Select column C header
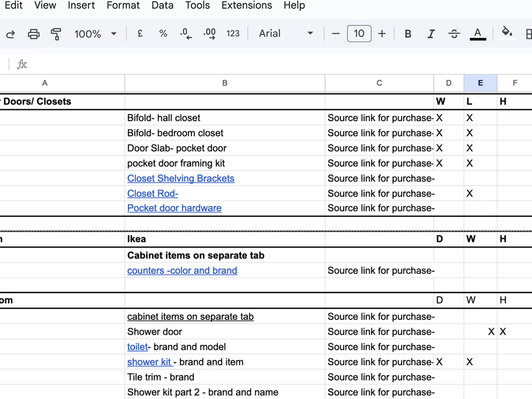This screenshot has height=399, width=532. (379, 83)
